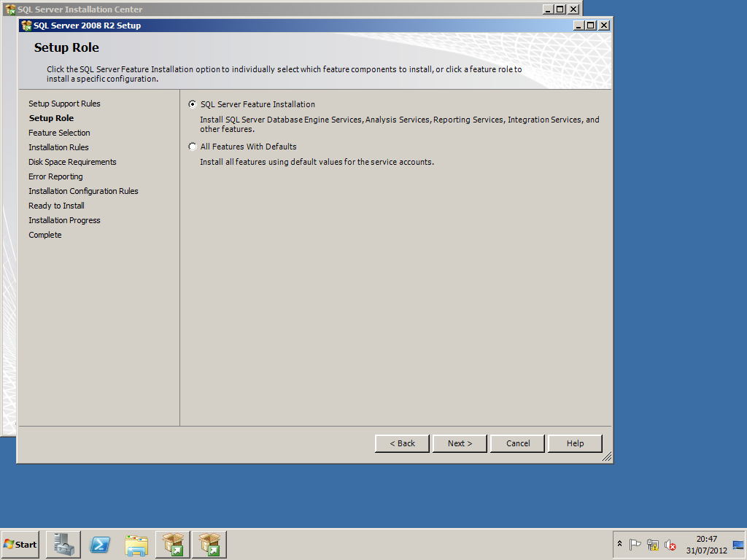Open the clock showing 20:47

706,544
